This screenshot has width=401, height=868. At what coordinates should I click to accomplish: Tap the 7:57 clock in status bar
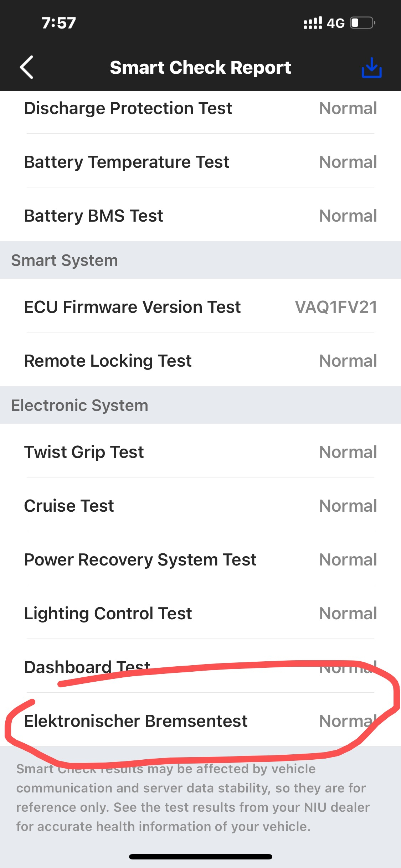pyautogui.click(x=58, y=23)
